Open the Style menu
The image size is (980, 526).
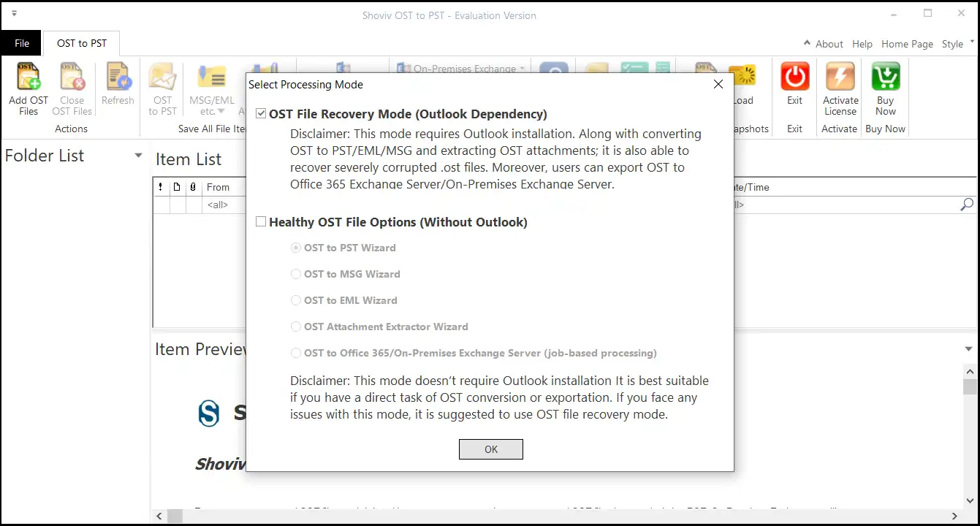(958, 44)
